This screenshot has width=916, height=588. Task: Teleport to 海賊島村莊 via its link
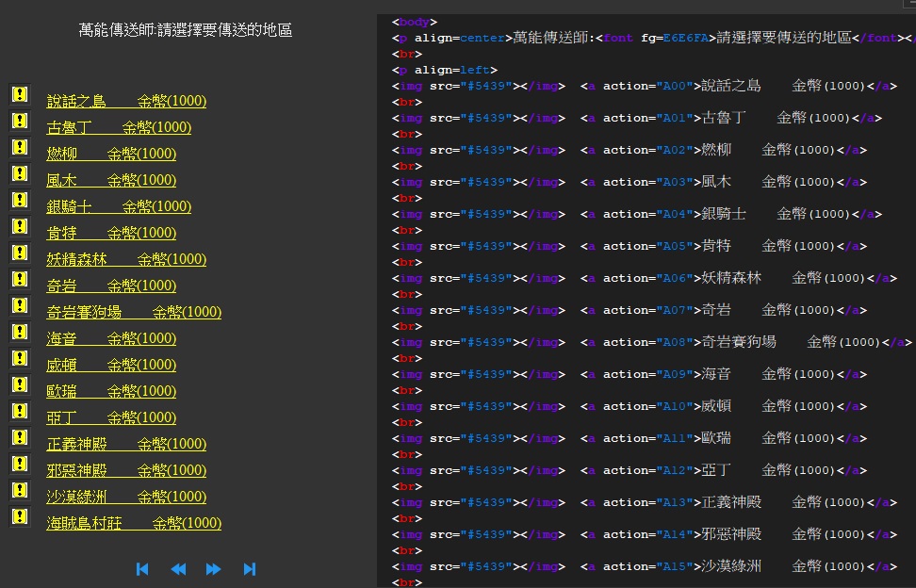click(134, 523)
